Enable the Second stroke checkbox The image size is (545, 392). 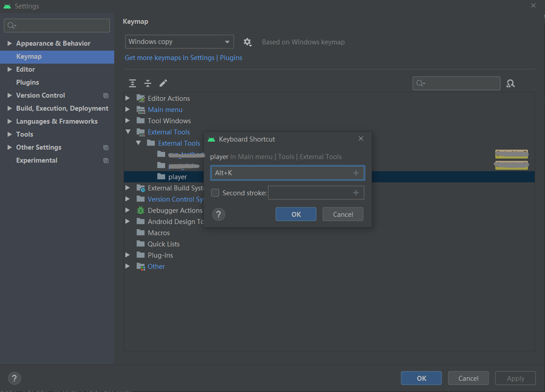click(x=215, y=193)
